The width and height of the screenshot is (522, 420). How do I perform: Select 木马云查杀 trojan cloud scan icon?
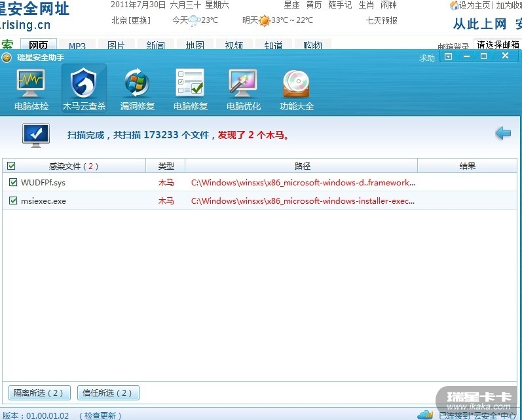click(x=84, y=88)
